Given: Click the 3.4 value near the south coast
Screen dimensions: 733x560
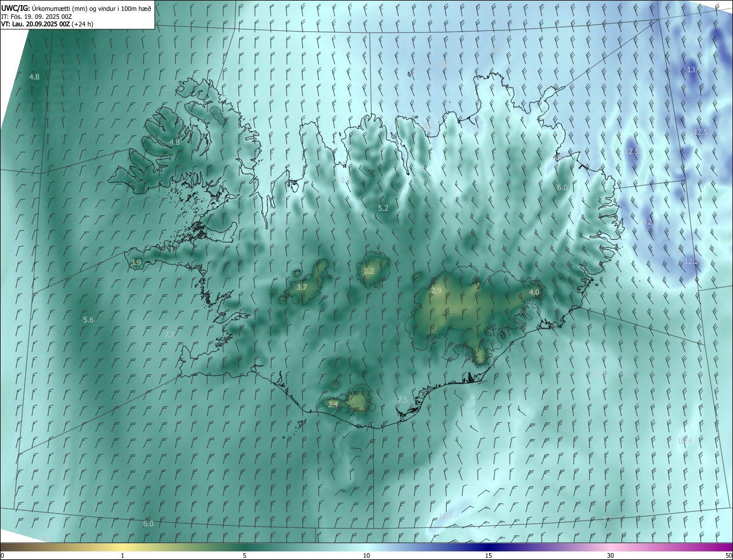Looking at the screenshot, I should [333, 404].
